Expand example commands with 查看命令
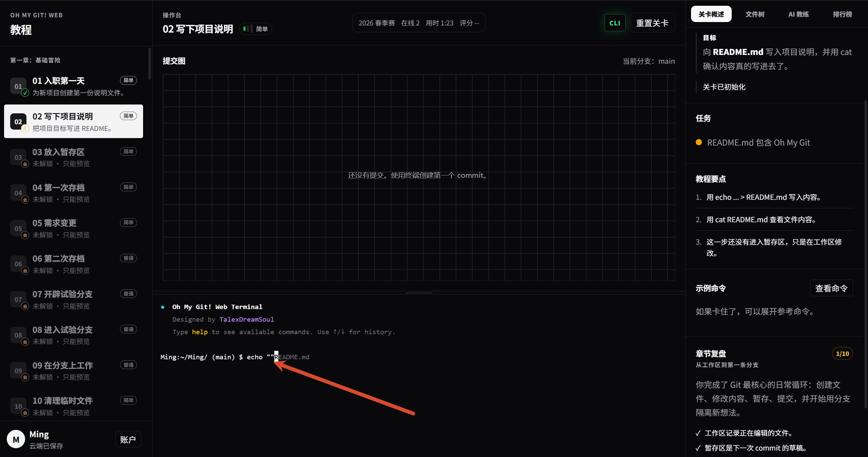This screenshot has height=457, width=868. coord(831,288)
